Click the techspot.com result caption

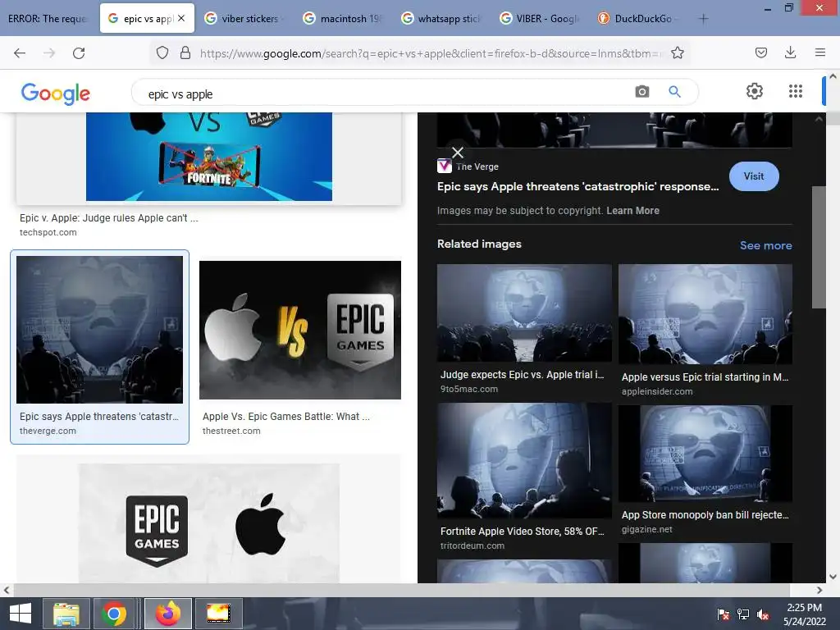tap(109, 225)
